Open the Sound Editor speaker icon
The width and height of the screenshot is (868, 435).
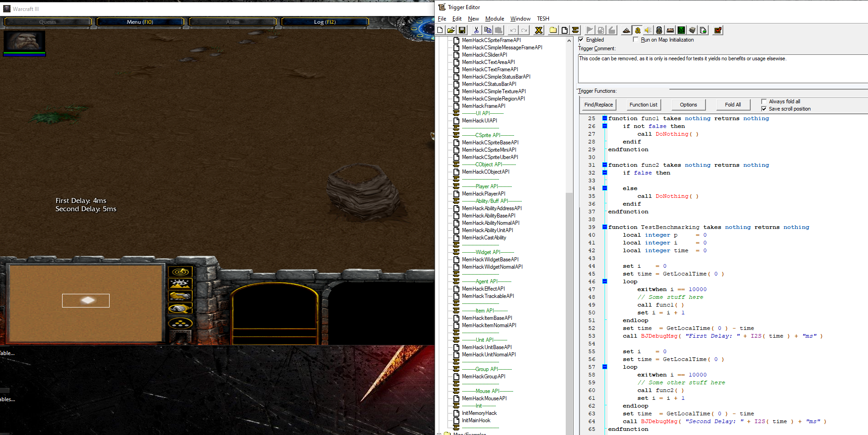click(648, 30)
